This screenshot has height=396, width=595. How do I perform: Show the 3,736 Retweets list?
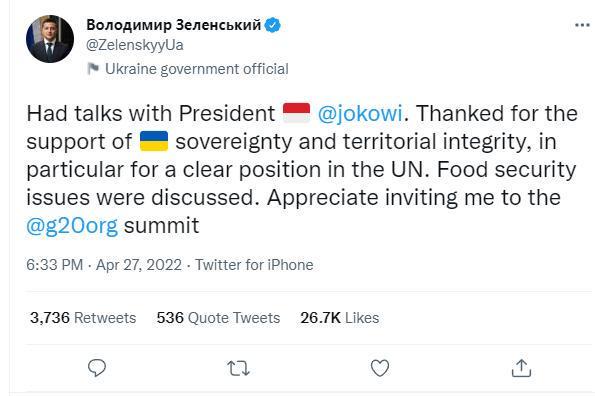[x=83, y=318]
